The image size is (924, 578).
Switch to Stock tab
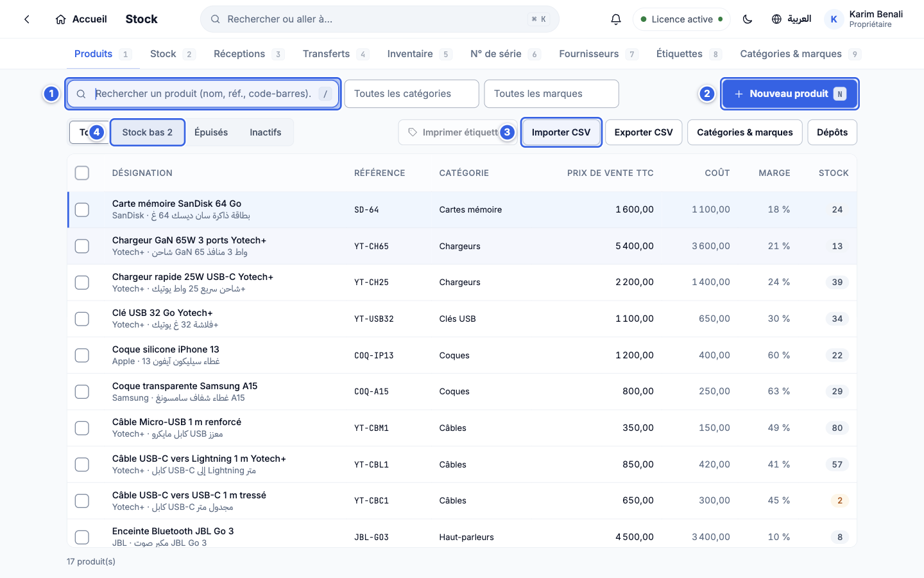point(172,54)
